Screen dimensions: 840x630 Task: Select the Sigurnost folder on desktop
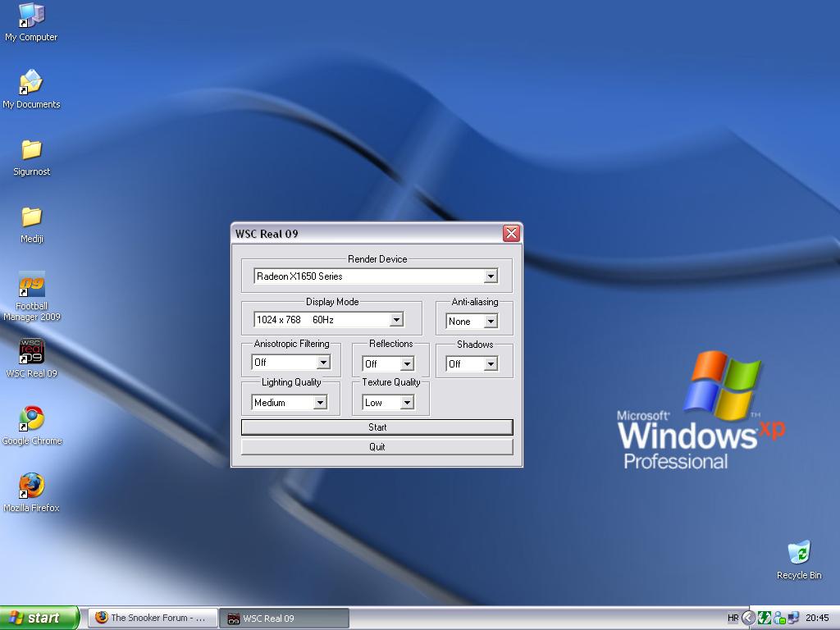coord(32,157)
